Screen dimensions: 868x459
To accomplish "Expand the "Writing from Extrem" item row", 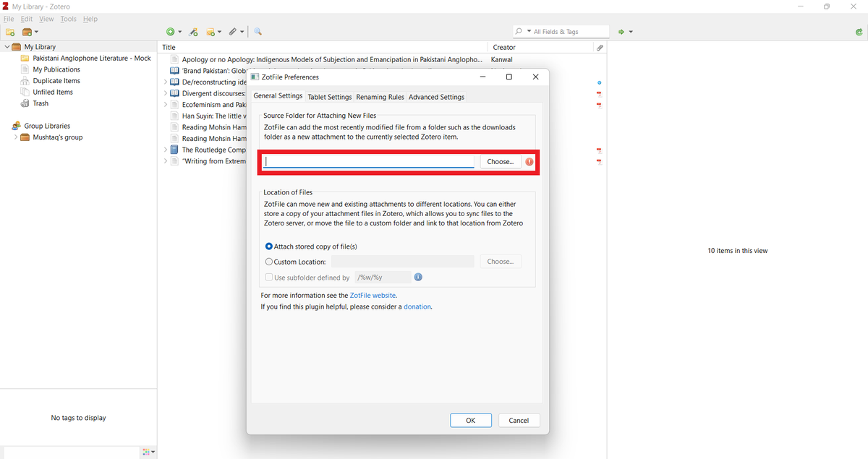I will pos(166,161).
